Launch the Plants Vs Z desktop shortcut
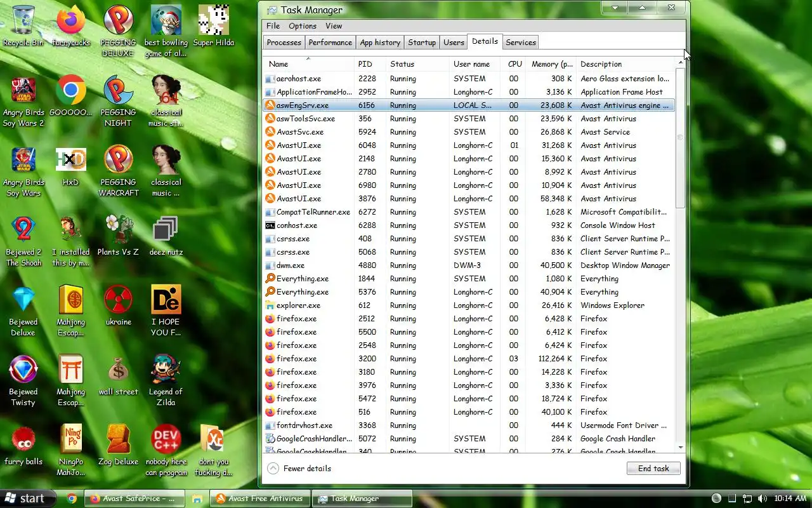This screenshot has width=812, height=508. pos(118,236)
